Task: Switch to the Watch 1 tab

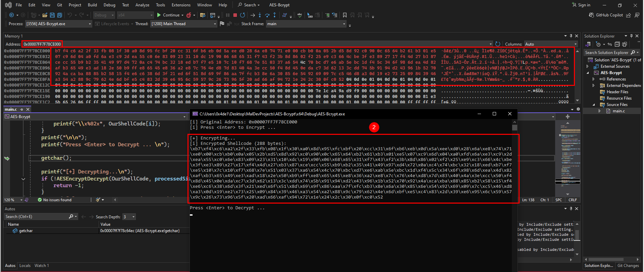Action: [42, 266]
